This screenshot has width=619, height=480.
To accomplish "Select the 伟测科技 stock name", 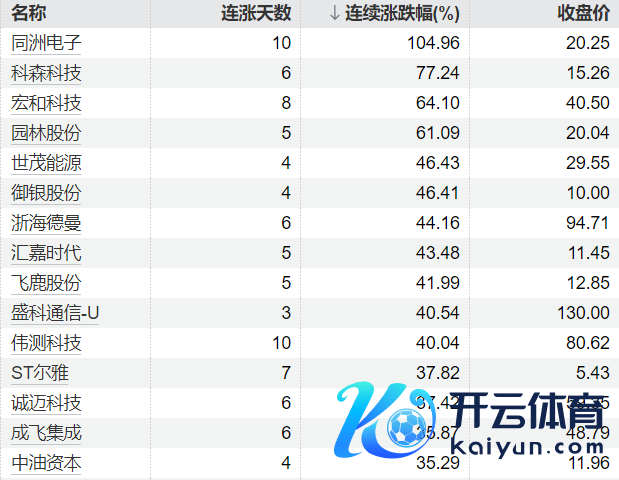I will (46, 343).
